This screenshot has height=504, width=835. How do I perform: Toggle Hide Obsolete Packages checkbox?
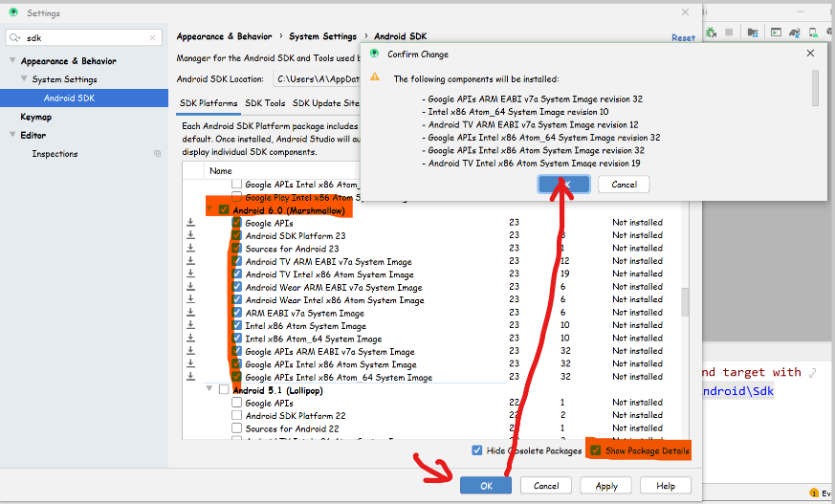[477, 450]
